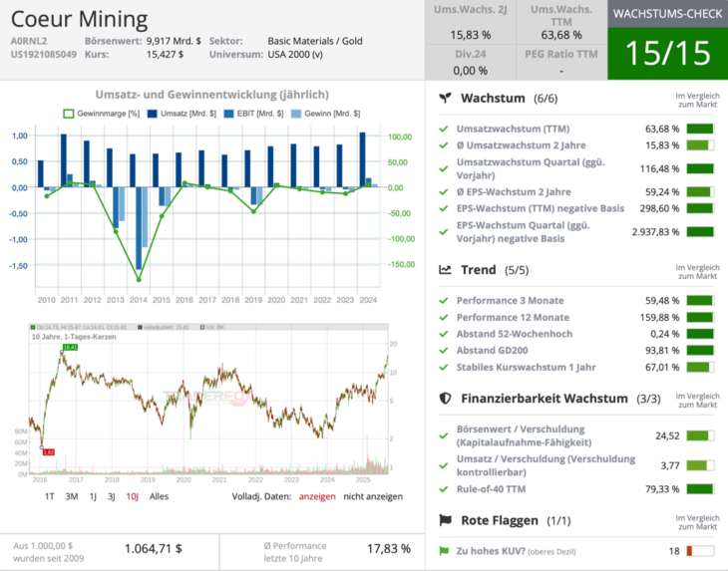The image size is (728, 571).
Task: Toggle Gewinnmarge [%] series in chart legend
Action: click(x=101, y=114)
